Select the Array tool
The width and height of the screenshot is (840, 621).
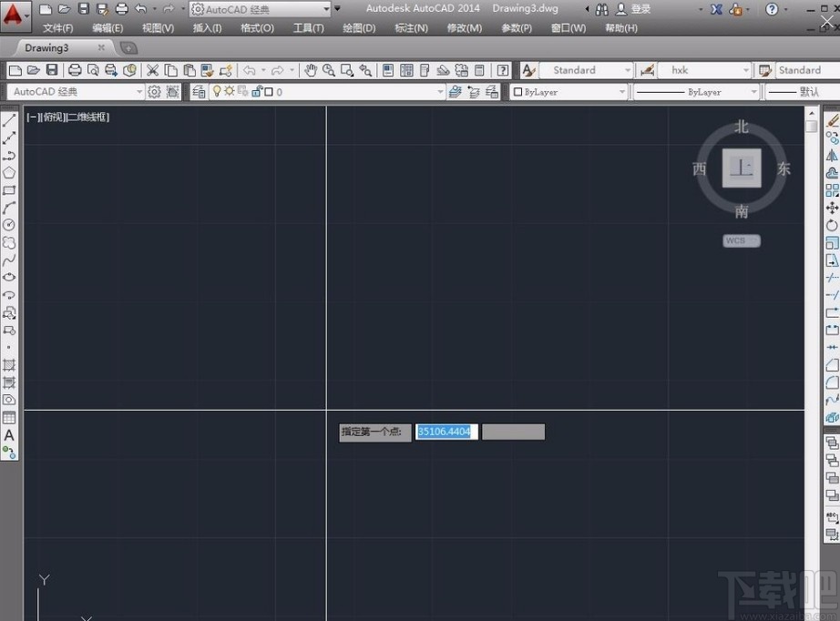click(x=832, y=190)
